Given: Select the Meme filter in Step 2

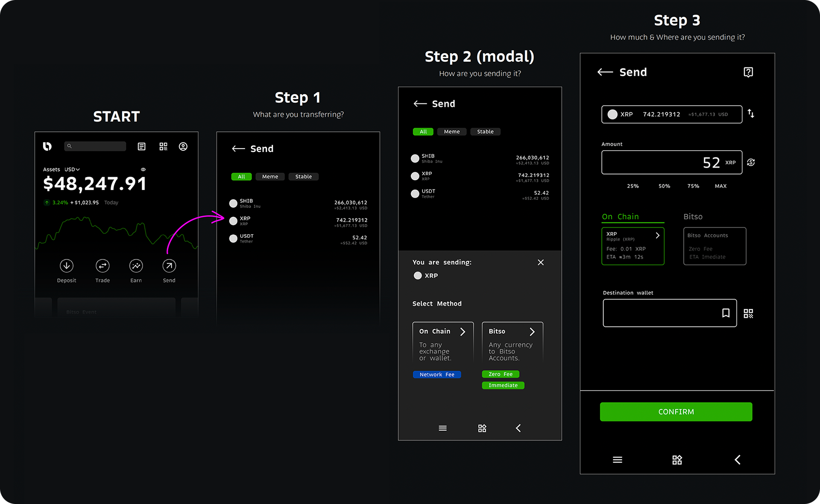Looking at the screenshot, I should pyautogui.click(x=452, y=132).
